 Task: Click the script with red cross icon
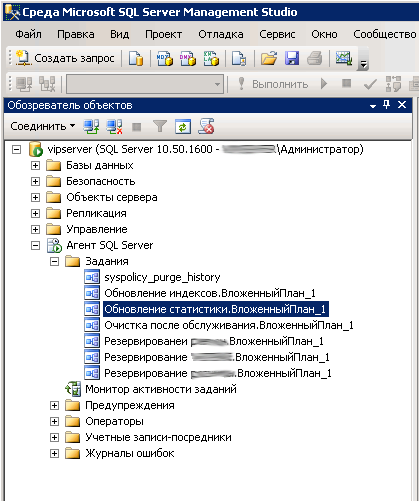point(206,127)
